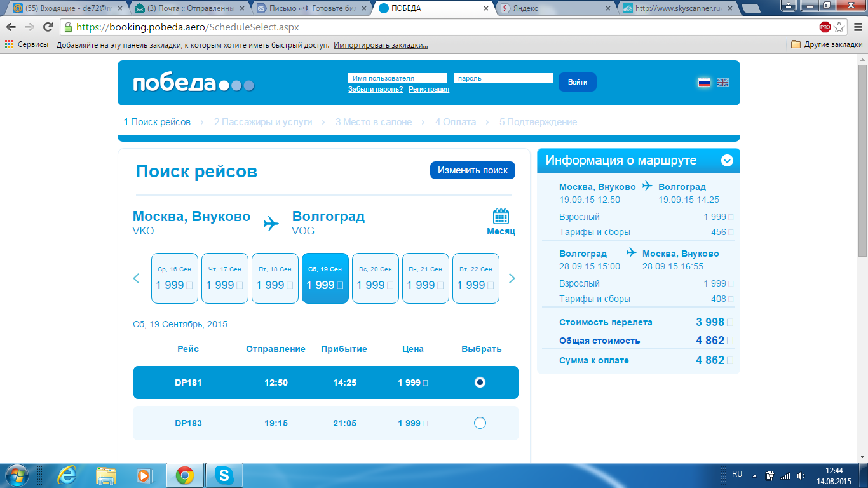Select the Пт, 18 Сен date card
The image size is (868, 488).
(275, 278)
